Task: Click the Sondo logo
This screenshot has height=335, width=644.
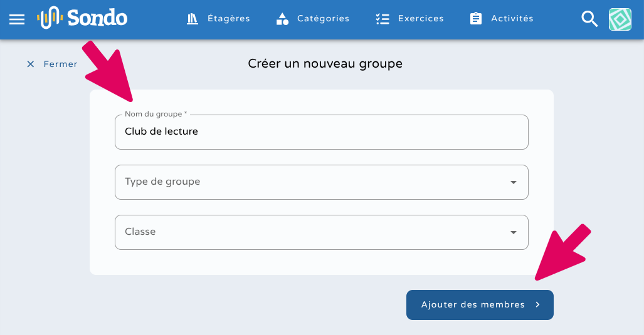Action: [82, 18]
